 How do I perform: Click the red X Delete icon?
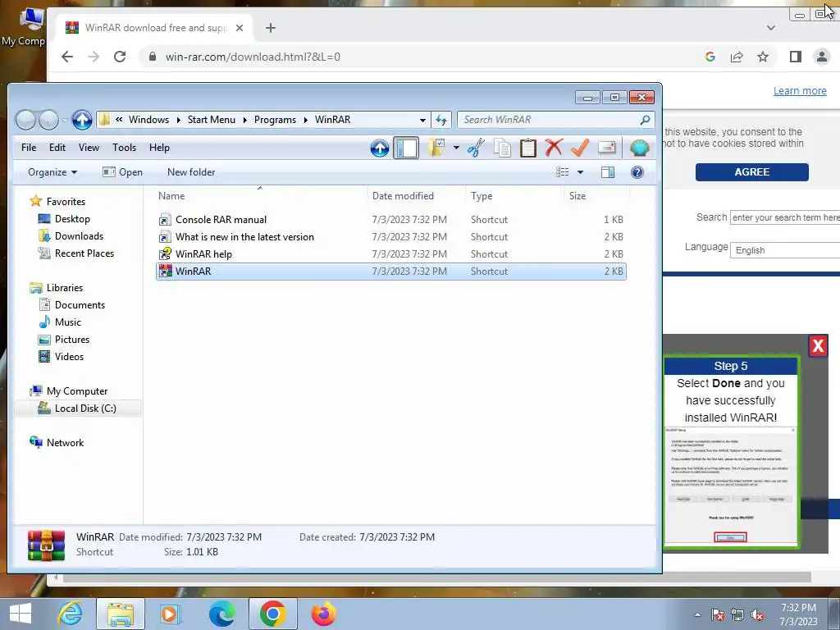(x=554, y=148)
